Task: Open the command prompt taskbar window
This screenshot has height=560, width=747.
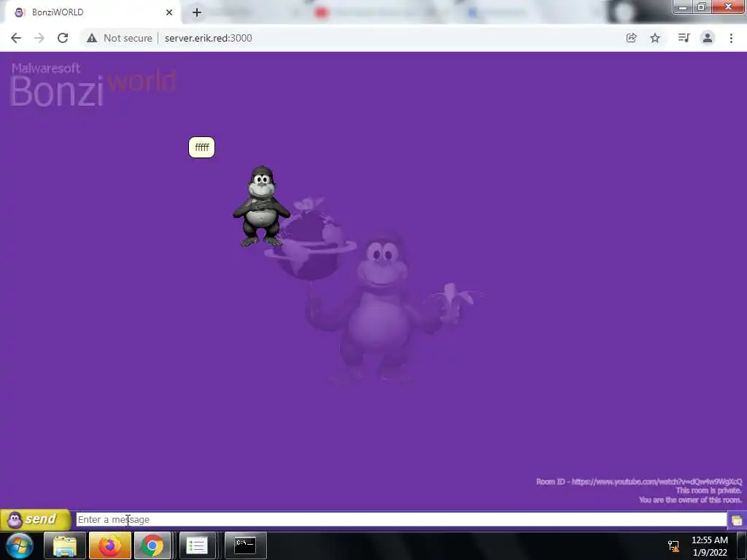Action: point(245,545)
